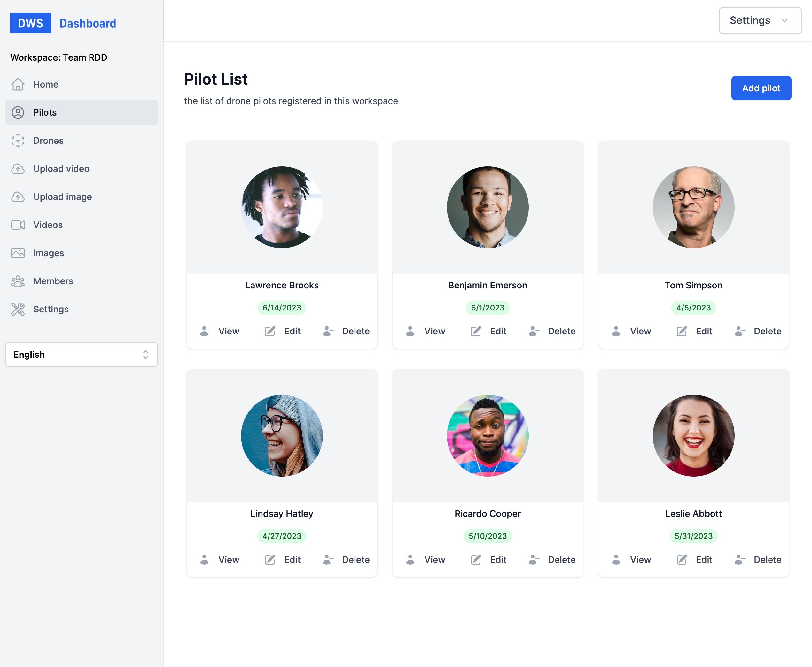Open the English language selector
The image size is (812, 667).
pyautogui.click(x=81, y=355)
